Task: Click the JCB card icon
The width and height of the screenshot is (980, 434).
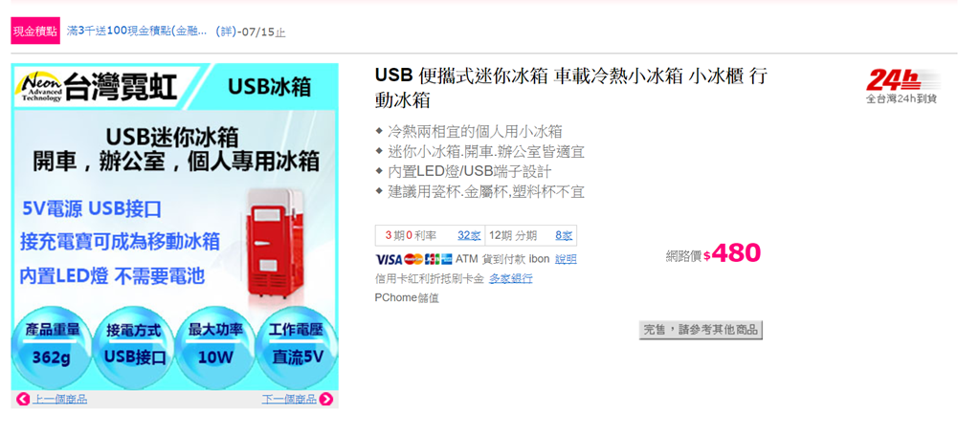Action: tap(433, 259)
